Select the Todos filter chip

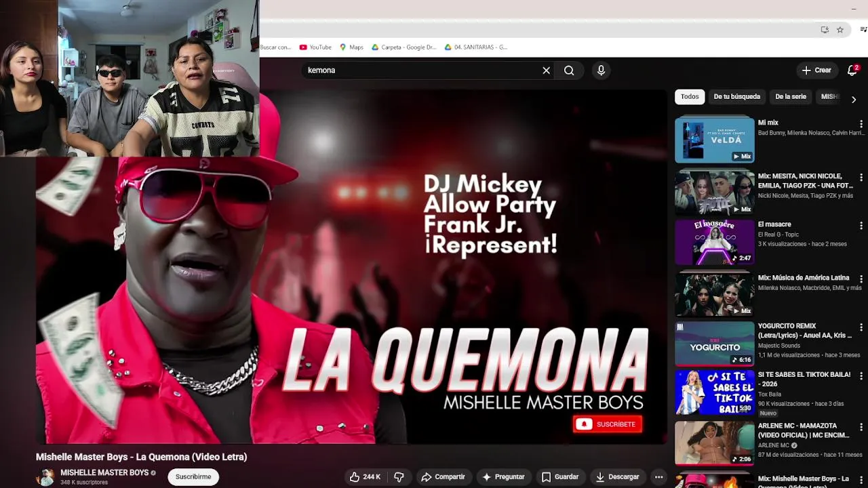(690, 97)
